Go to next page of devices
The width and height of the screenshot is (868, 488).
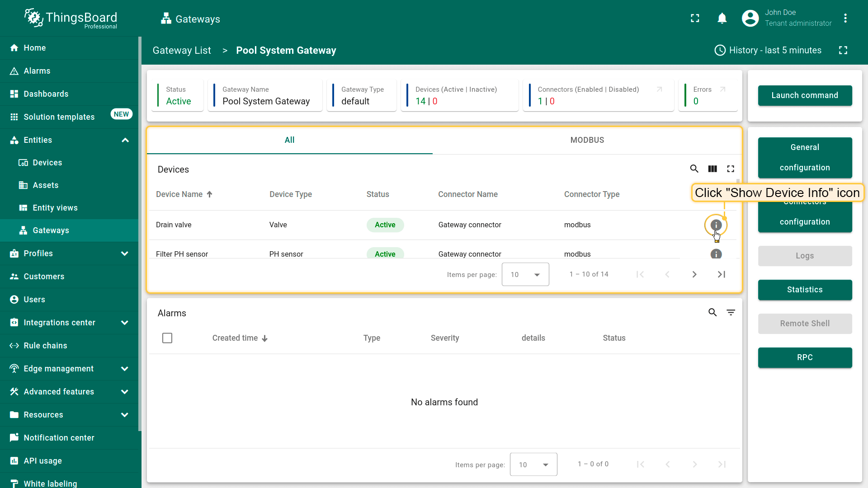[x=694, y=275]
